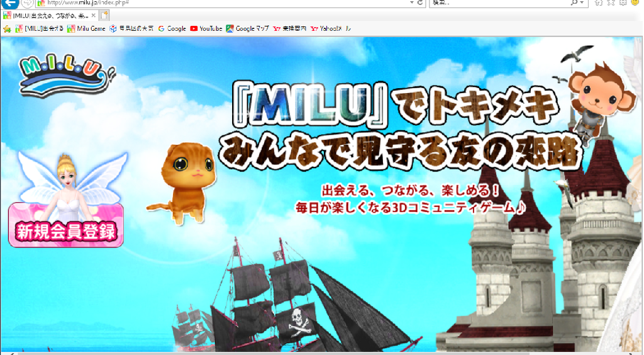This screenshot has height=355, width=644.
Task: Open the Google マップ bookmark
Action: [248, 28]
